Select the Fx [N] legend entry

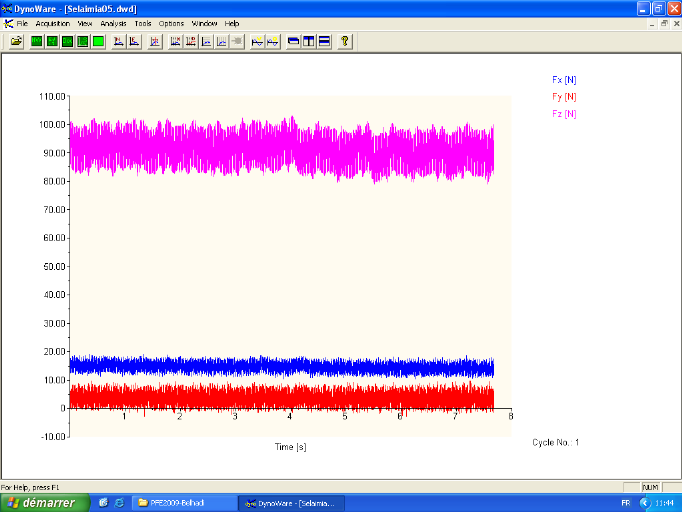[563, 79]
